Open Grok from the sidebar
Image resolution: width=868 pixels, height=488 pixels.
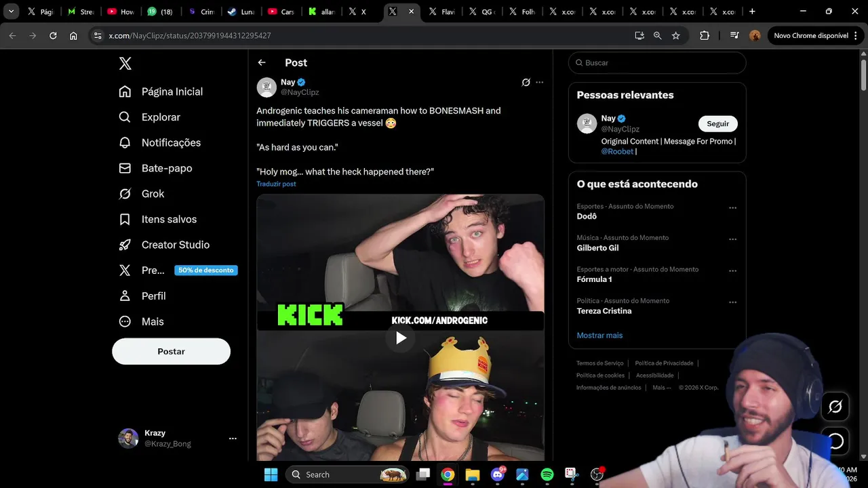tap(142, 194)
